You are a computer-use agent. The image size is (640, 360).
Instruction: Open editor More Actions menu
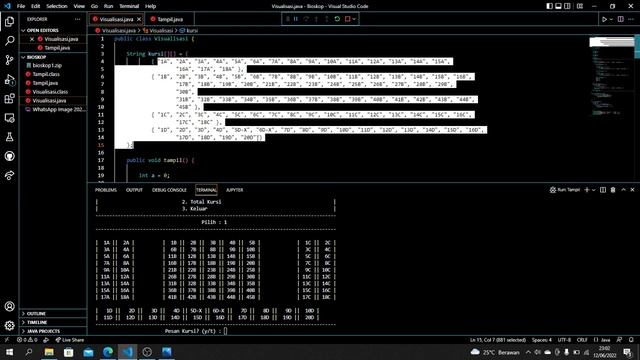click(x=631, y=19)
